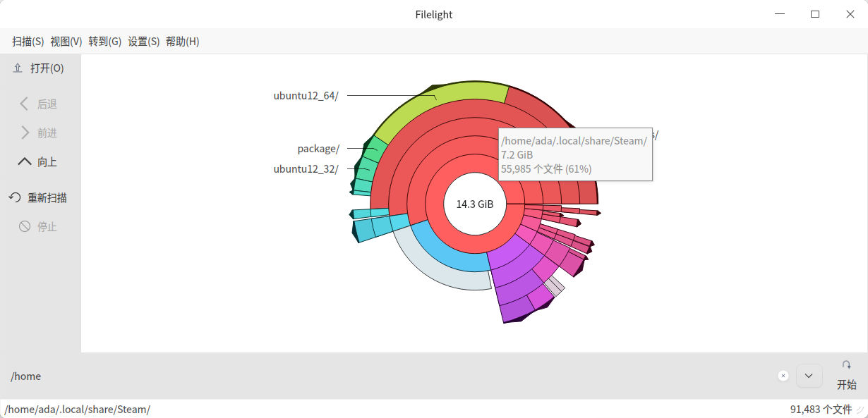Image resolution: width=868 pixels, height=418 pixels.
Task: Select the center 14.3 GiB circle
Action: tap(475, 204)
